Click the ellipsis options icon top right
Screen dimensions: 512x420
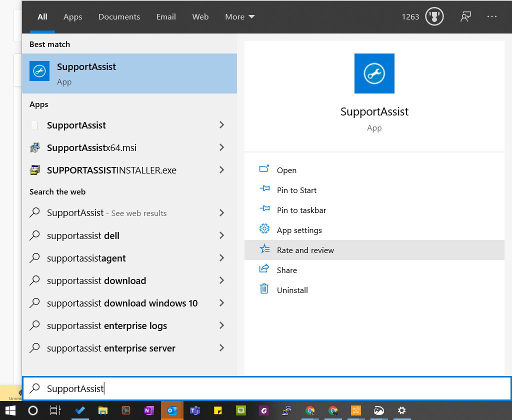pyautogui.click(x=491, y=16)
